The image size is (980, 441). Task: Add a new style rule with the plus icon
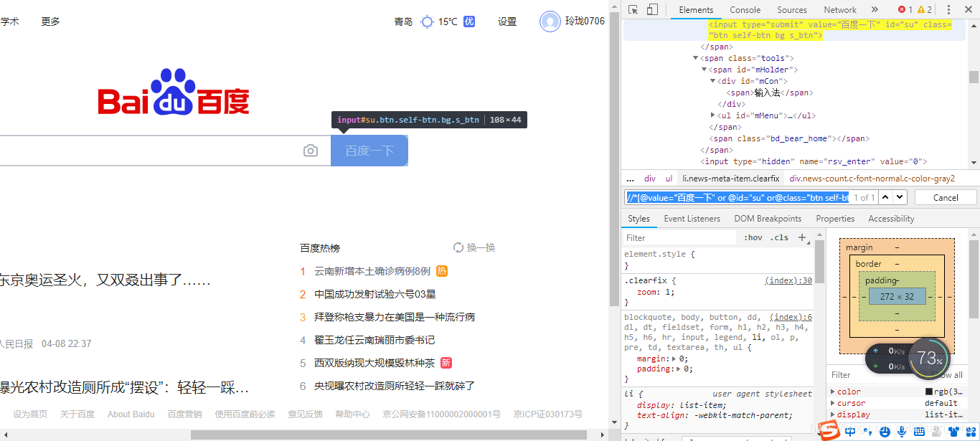[802, 237]
